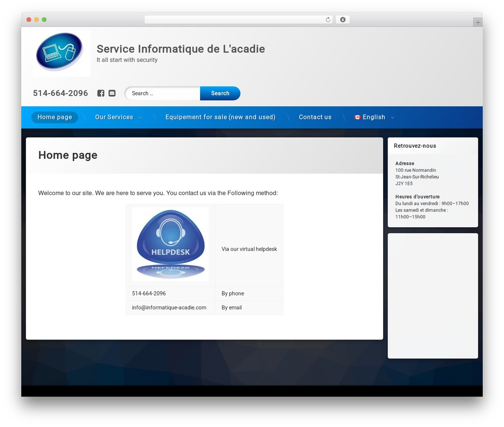The width and height of the screenshot is (504, 427).
Task: Click the site logo image
Action: [61, 54]
